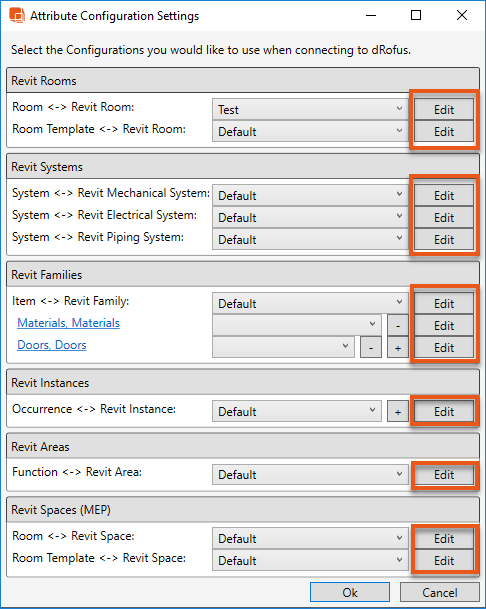Open Room Template Revit Space dropdown
Viewport: 486px width, 609px height.
point(310,560)
